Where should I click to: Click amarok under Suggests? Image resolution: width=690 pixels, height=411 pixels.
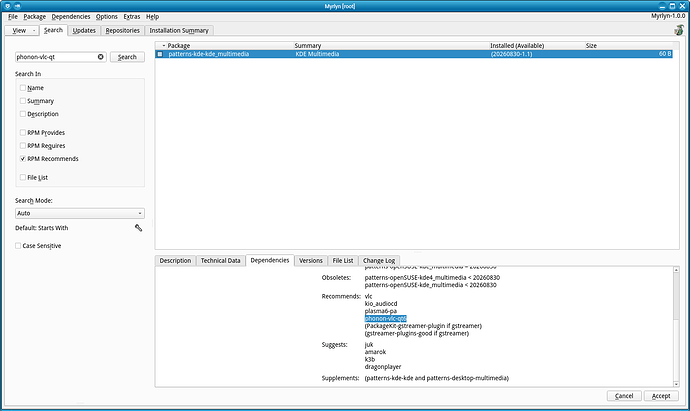tap(375, 352)
